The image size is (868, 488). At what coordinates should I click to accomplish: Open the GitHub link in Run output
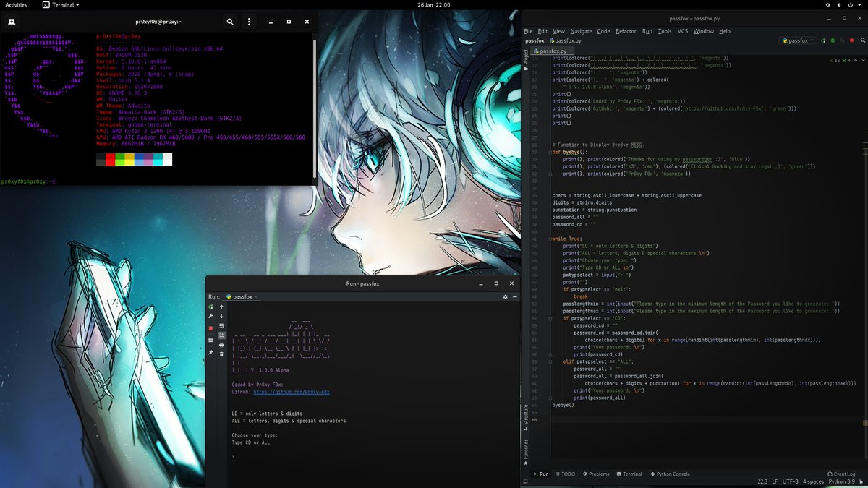291,391
